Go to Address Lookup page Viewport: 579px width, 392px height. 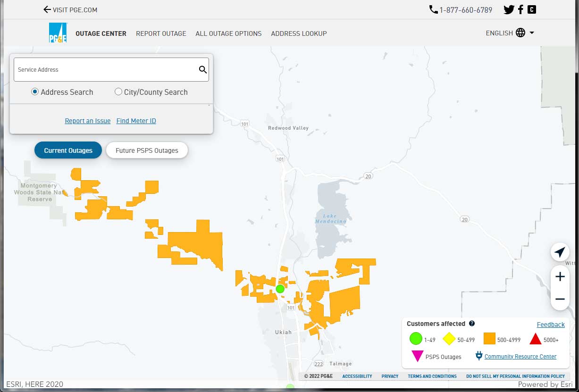[x=299, y=33]
